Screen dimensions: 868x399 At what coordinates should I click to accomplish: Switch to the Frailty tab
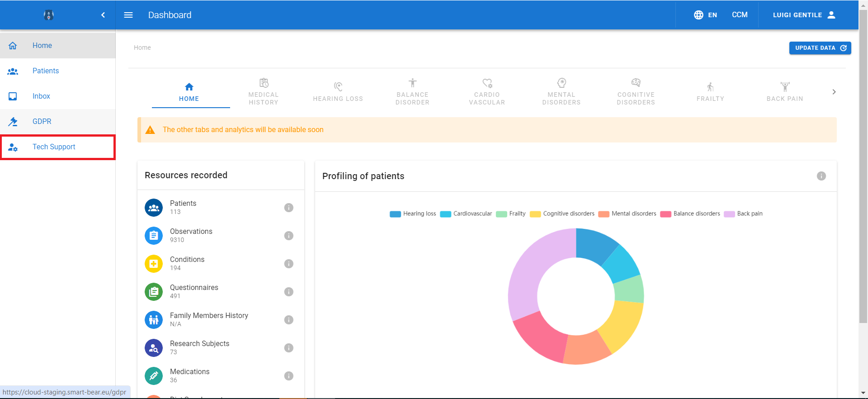click(710, 92)
